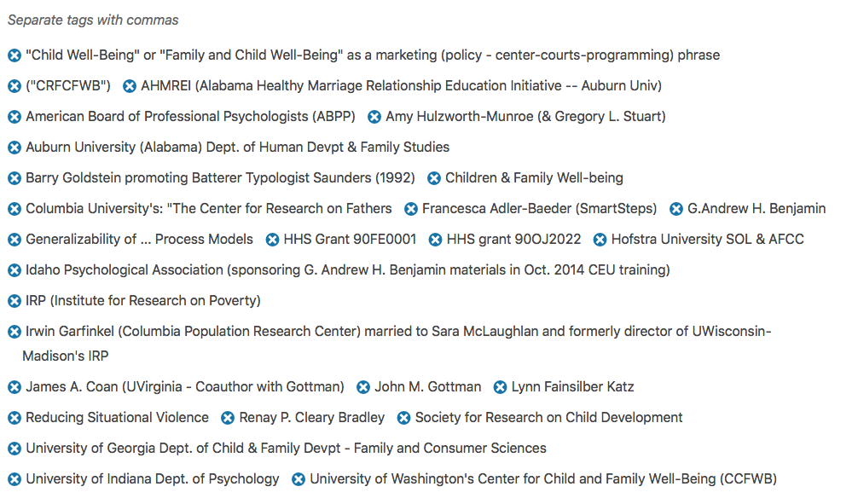The height and width of the screenshot is (504, 858).
Task: Delete Auburn University Dept. of Human Devpt tag
Action: click(x=14, y=148)
